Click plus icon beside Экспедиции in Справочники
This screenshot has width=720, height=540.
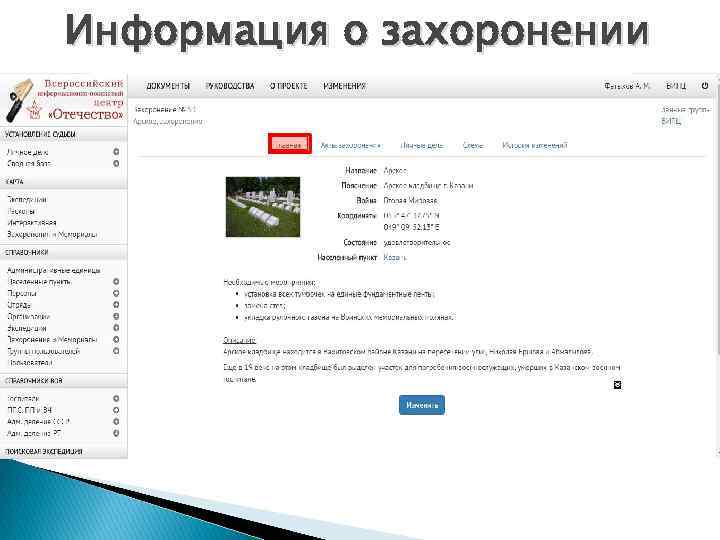click(x=116, y=328)
